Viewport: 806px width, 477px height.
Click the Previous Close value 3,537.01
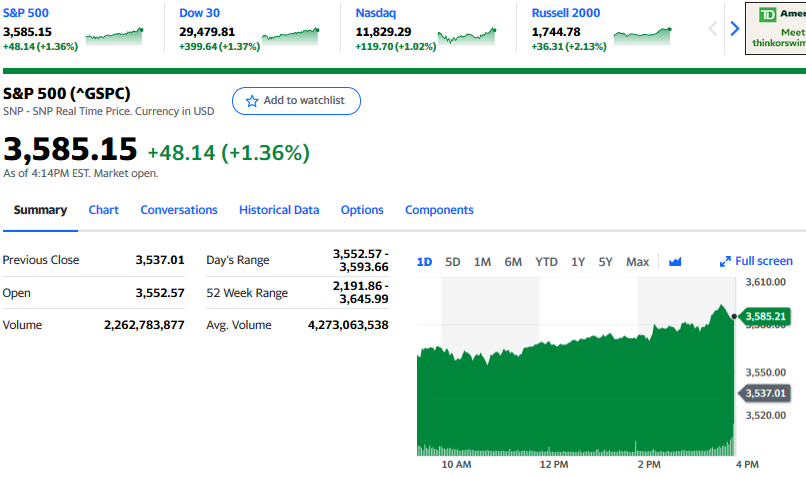coord(160,260)
